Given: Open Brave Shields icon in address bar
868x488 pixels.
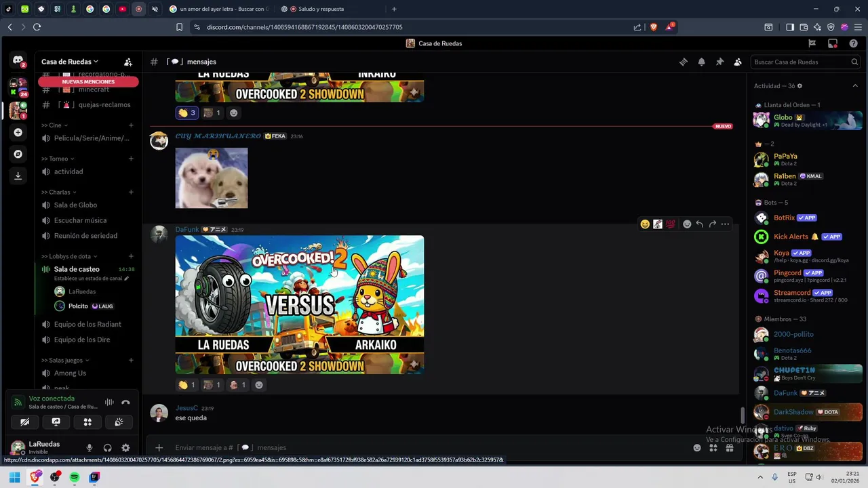Looking at the screenshot, I should [x=654, y=27].
